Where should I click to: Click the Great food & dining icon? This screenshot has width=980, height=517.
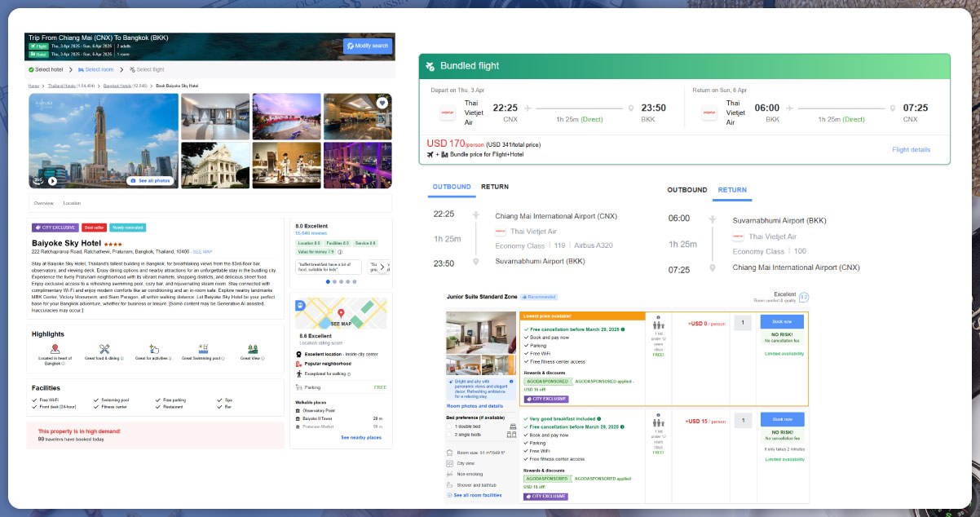coord(104,349)
